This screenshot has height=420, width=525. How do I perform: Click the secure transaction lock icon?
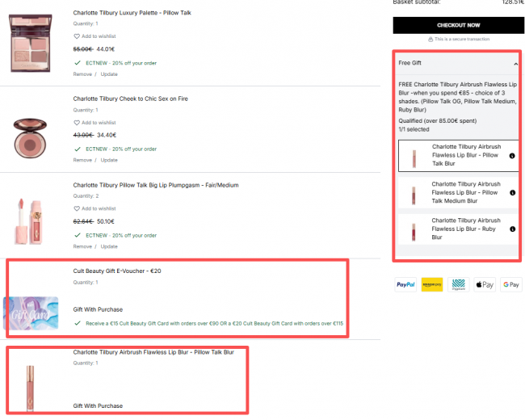[430, 40]
